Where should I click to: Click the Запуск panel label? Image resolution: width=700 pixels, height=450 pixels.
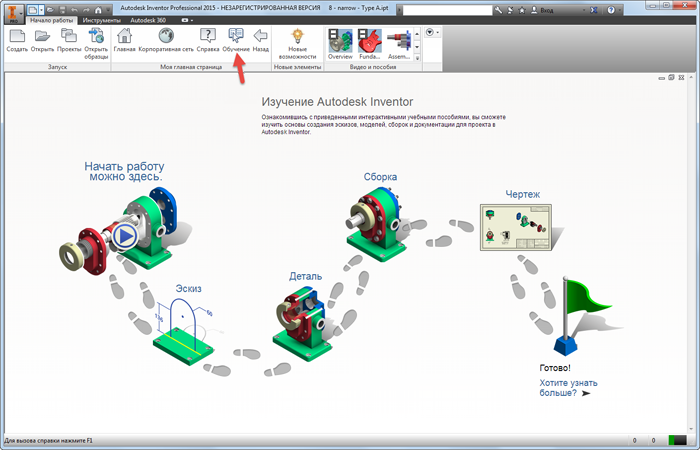tap(57, 67)
